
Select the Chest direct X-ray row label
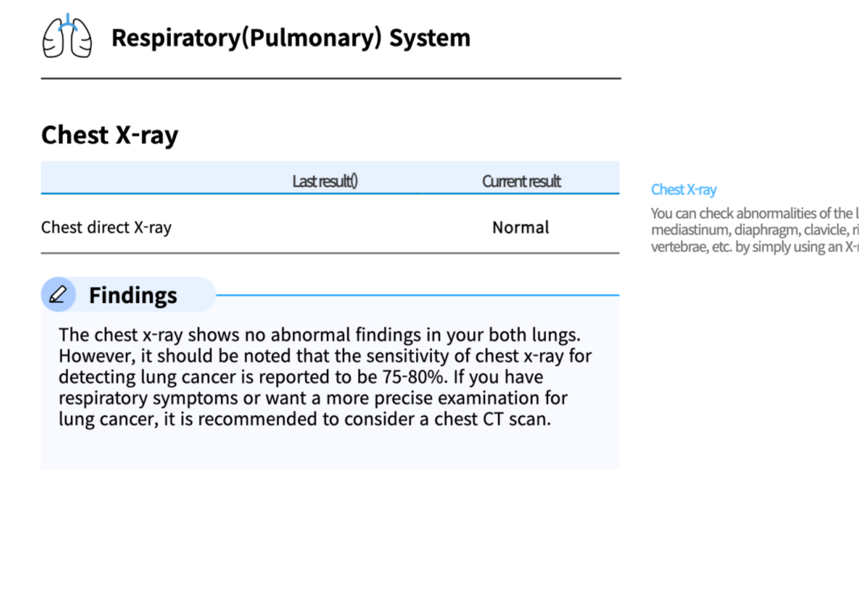coord(106,227)
